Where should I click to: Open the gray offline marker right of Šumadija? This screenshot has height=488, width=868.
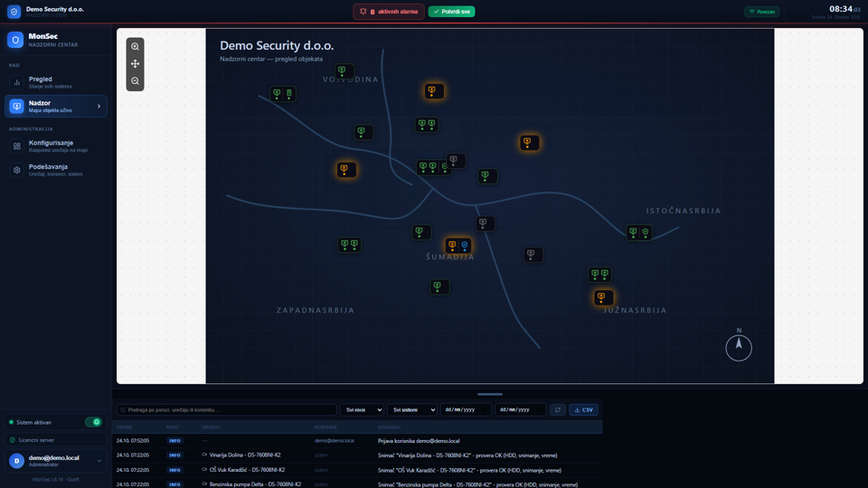point(533,255)
